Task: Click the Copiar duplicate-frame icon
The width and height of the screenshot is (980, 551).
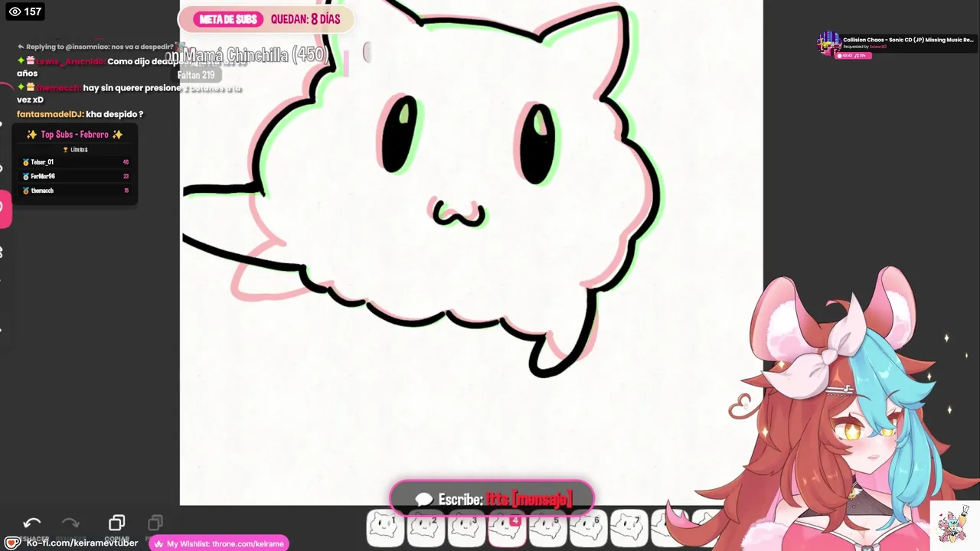Action: click(x=116, y=523)
